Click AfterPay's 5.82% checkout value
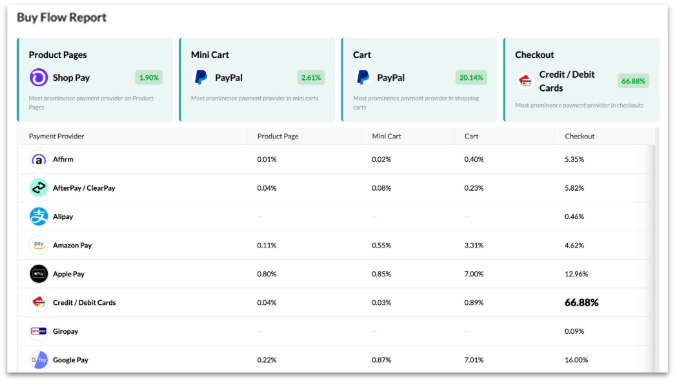The image size is (675, 380). click(574, 188)
